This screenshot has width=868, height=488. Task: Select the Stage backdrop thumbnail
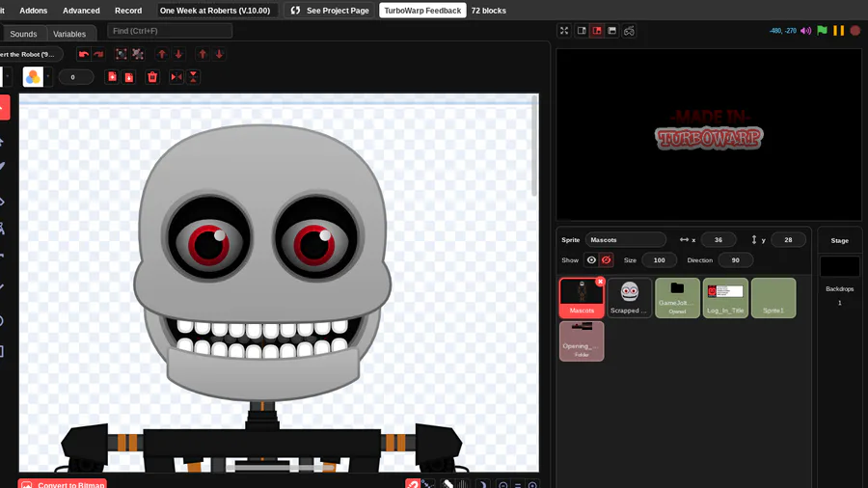point(839,266)
